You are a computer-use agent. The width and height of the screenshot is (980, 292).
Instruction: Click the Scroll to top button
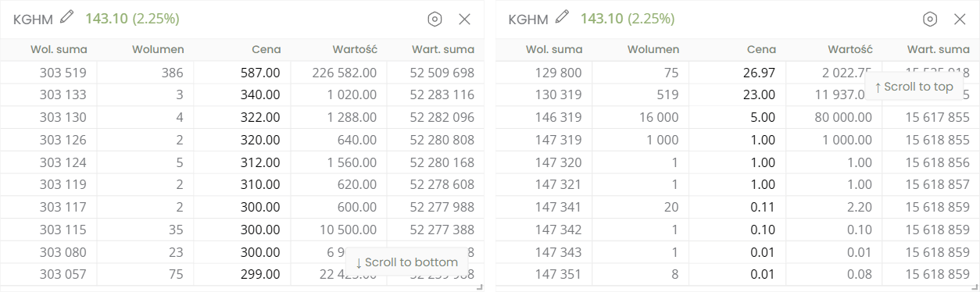click(x=914, y=87)
